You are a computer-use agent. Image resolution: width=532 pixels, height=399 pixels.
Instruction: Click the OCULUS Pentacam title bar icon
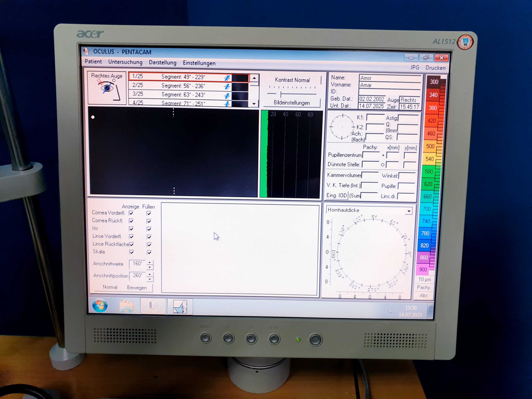coord(86,51)
